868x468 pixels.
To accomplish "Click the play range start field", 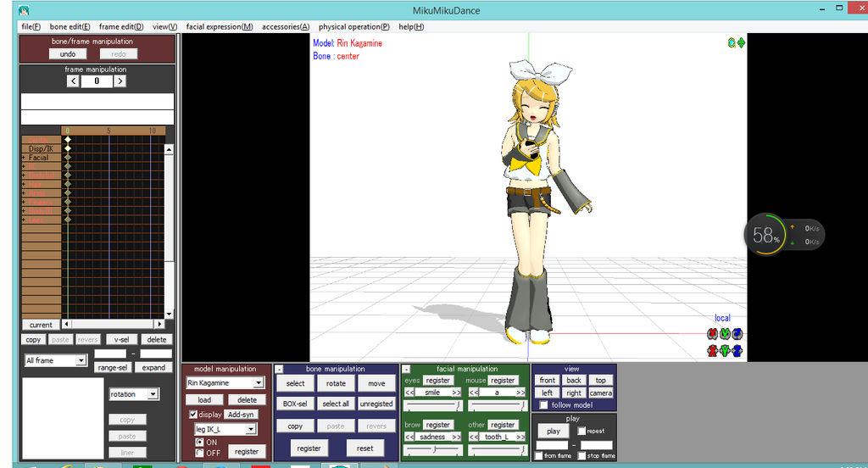I will pyautogui.click(x=552, y=445).
